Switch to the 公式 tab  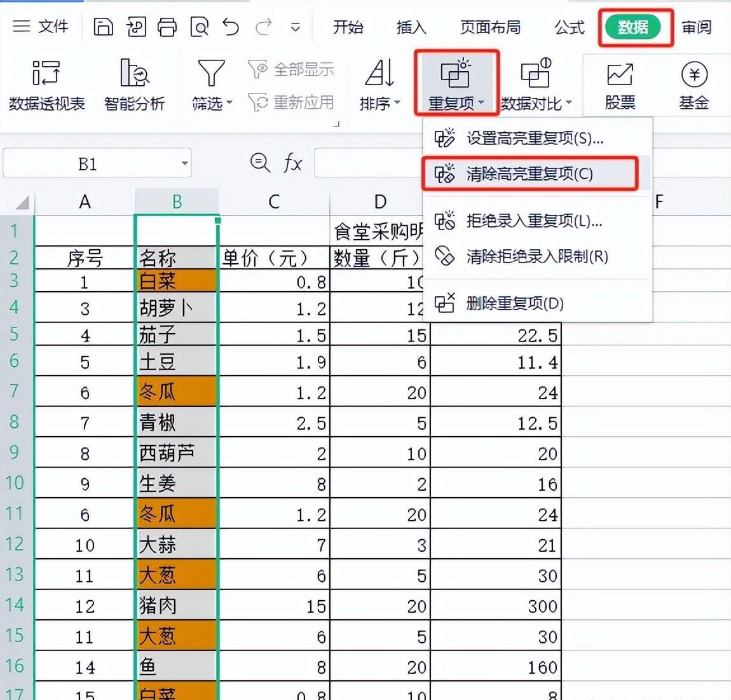pyautogui.click(x=570, y=27)
